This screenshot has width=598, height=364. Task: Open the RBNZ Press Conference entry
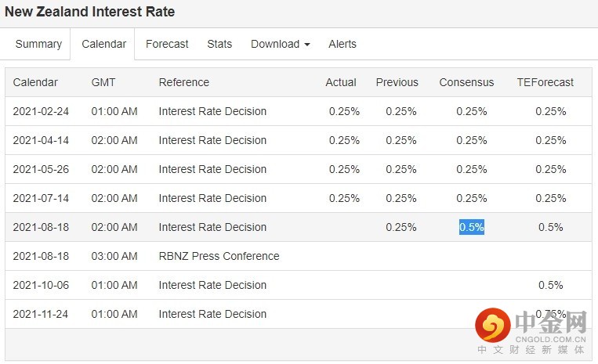[x=219, y=256]
